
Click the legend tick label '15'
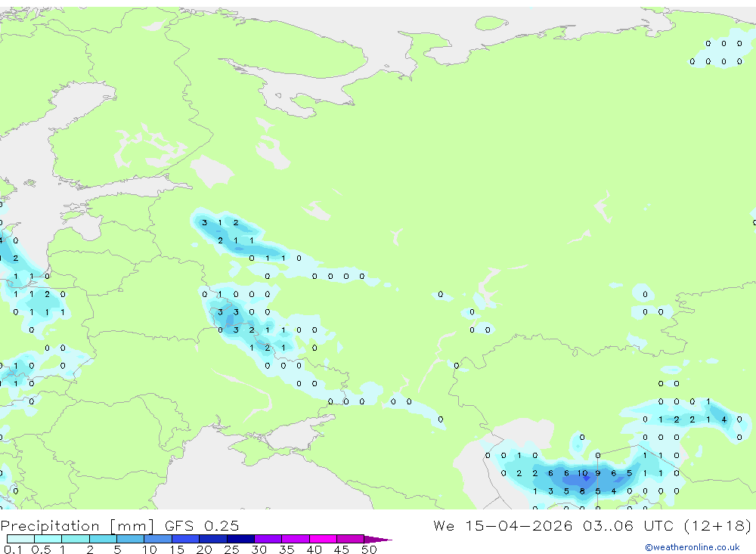[x=177, y=549]
